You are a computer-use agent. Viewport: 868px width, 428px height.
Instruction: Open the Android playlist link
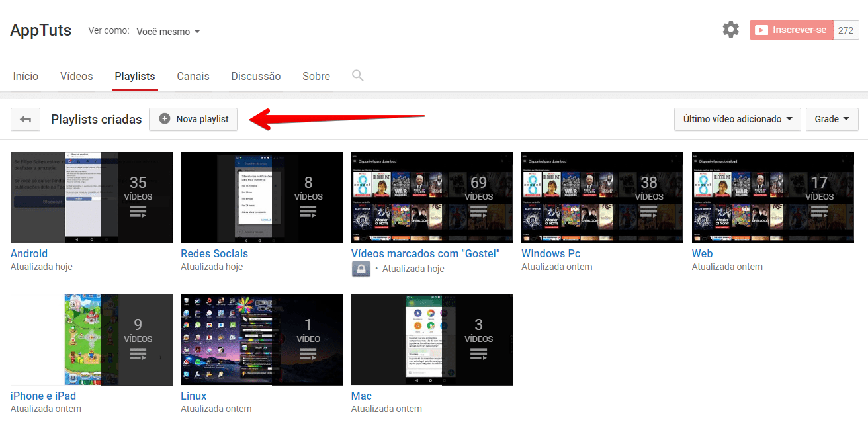(29, 253)
